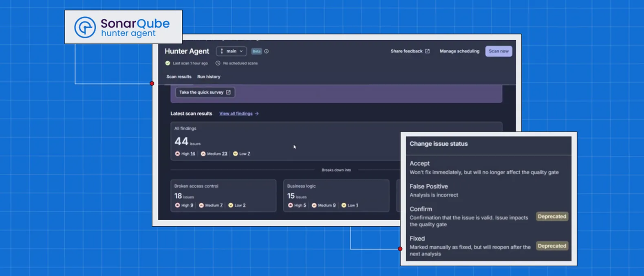Click High 5 in Business logic
The height and width of the screenshot is (276, 644).
pyautogui.click(x=297, y=205)
